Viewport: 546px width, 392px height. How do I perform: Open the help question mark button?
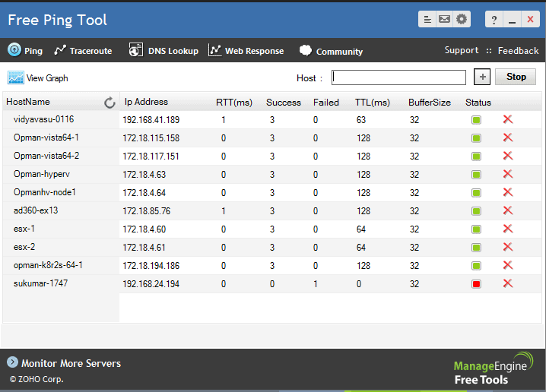pyautogui.click(x=494, y=20)
